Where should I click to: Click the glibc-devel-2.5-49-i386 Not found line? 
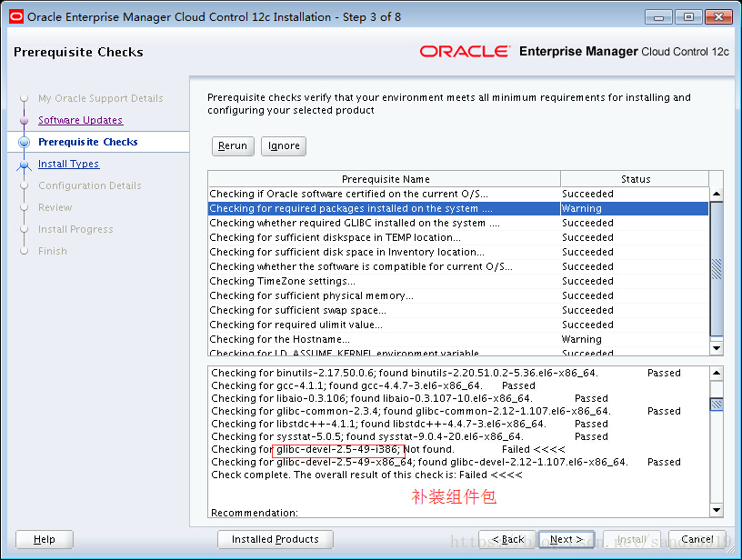[x=388, y=449]
